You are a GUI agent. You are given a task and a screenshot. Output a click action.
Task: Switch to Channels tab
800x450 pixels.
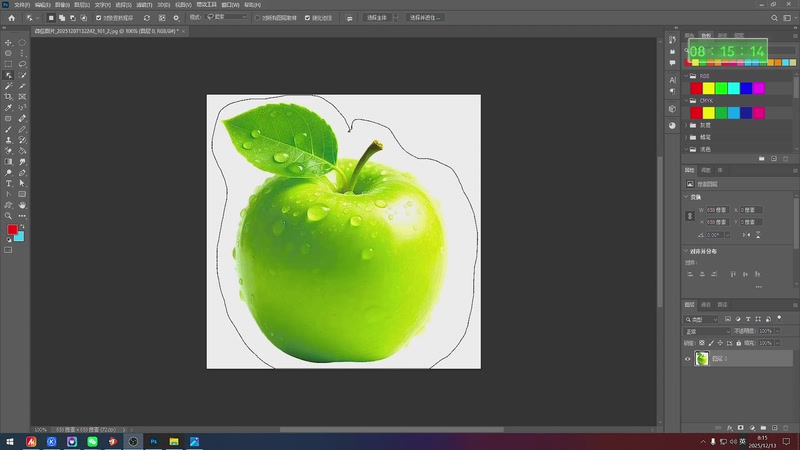point(706,305)
